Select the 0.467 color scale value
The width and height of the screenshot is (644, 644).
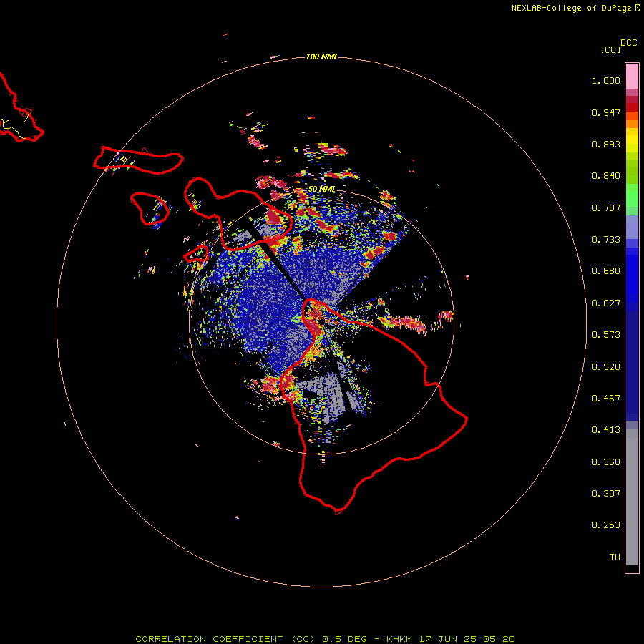(606, 399)
